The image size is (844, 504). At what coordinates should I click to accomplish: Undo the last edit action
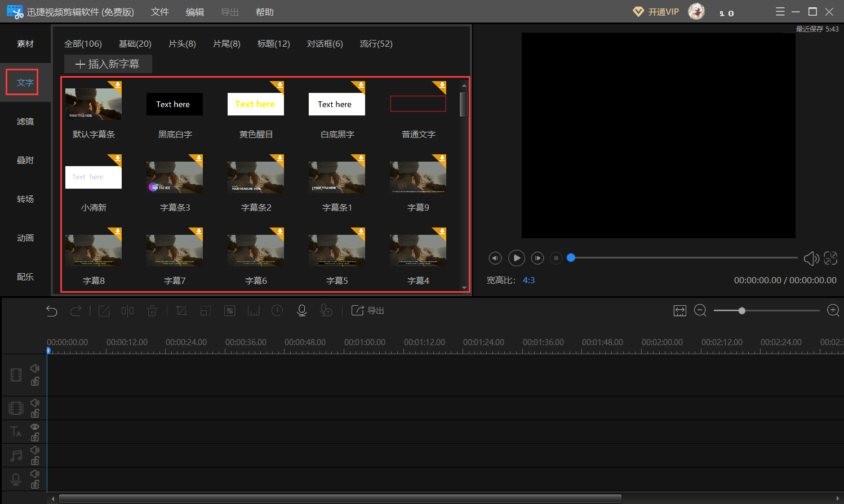tap(52, 311)
